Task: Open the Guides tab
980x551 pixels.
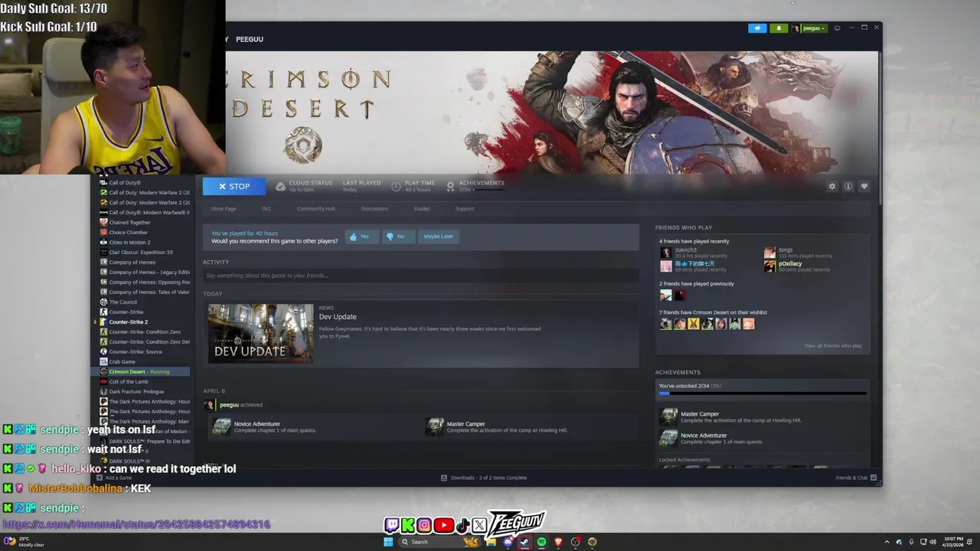Action: pos(422,209)
